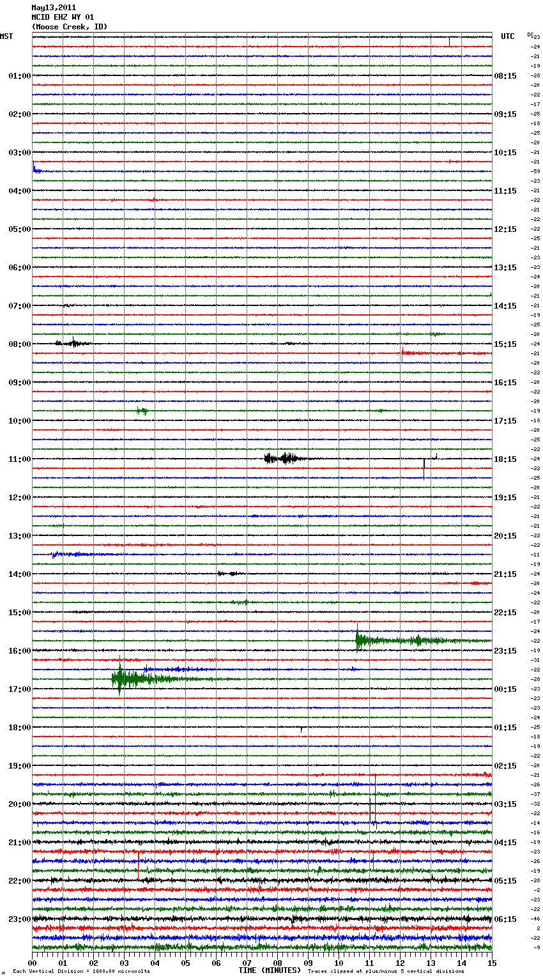Click the 'Each Vertical Division = 1600.00 microvolts' note

pos(81,971)
